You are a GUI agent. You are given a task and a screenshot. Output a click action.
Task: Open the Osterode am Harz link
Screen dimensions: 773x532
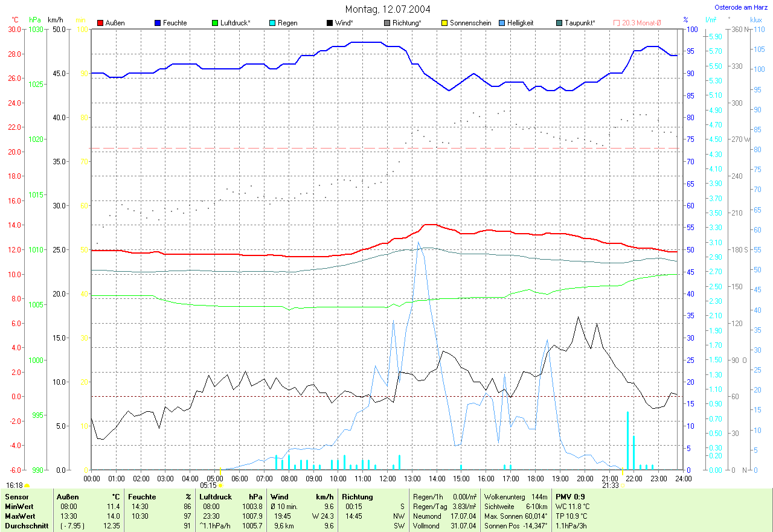(740, 7)
